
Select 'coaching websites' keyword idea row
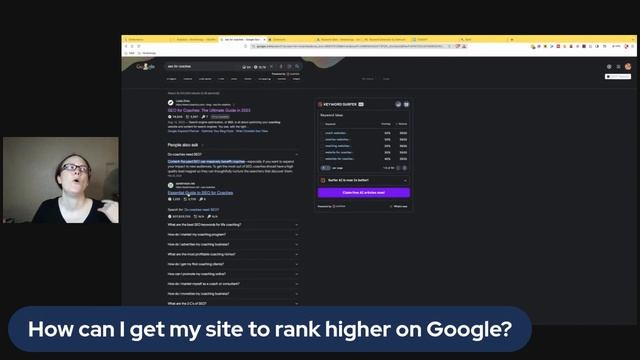[364, 146]
